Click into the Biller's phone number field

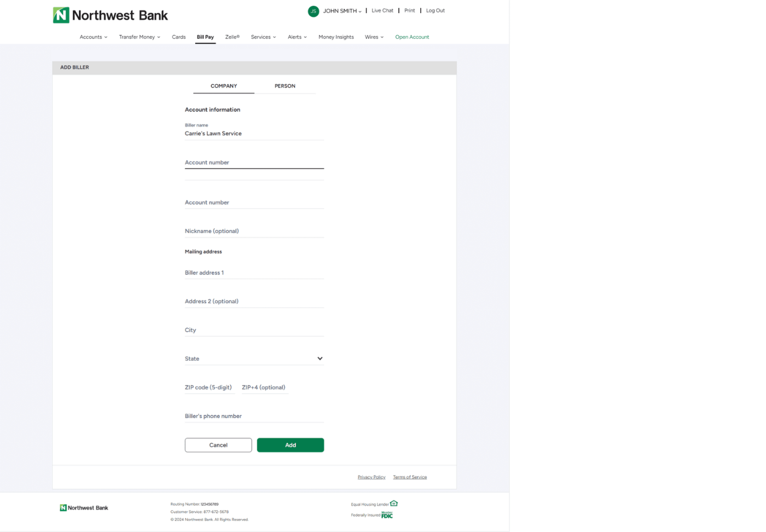254,417
